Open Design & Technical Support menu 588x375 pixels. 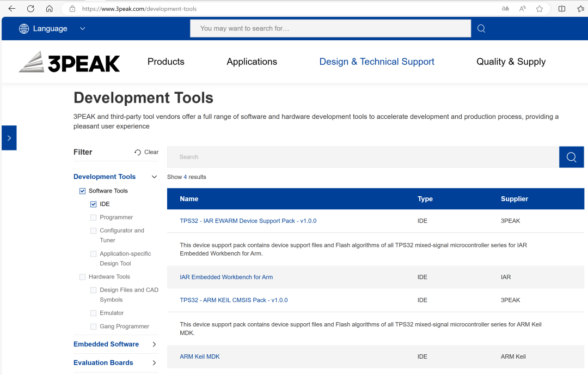coord(377,62)
